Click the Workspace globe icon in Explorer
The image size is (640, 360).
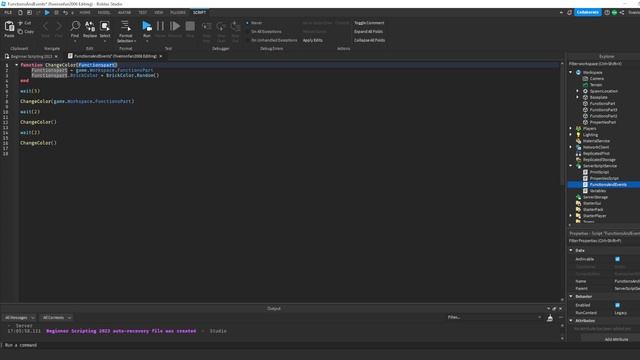point(578,72)
